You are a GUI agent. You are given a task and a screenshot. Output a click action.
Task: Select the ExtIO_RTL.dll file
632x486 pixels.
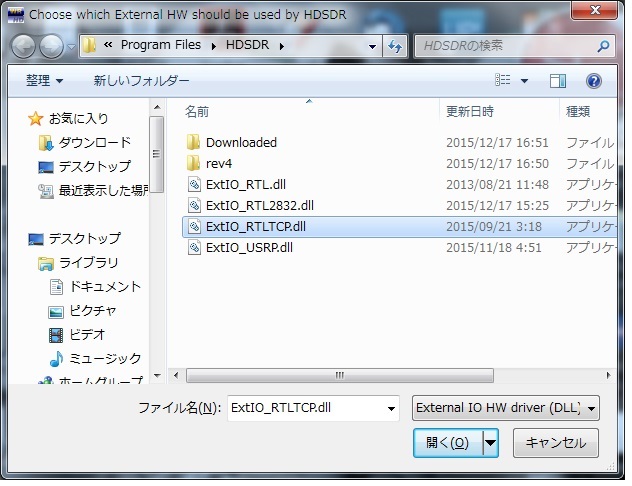[399, 185]
